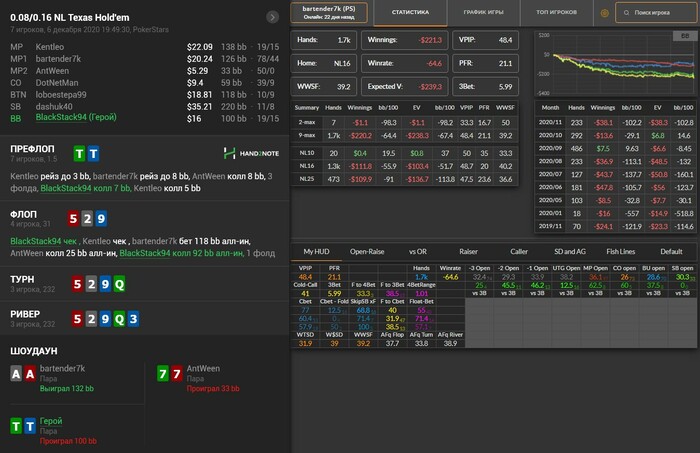Select the vs OR HUD tab
Image resolution: width=700 pixels, height=453 pixels.
pyautogui.click(x=418, y=252)
